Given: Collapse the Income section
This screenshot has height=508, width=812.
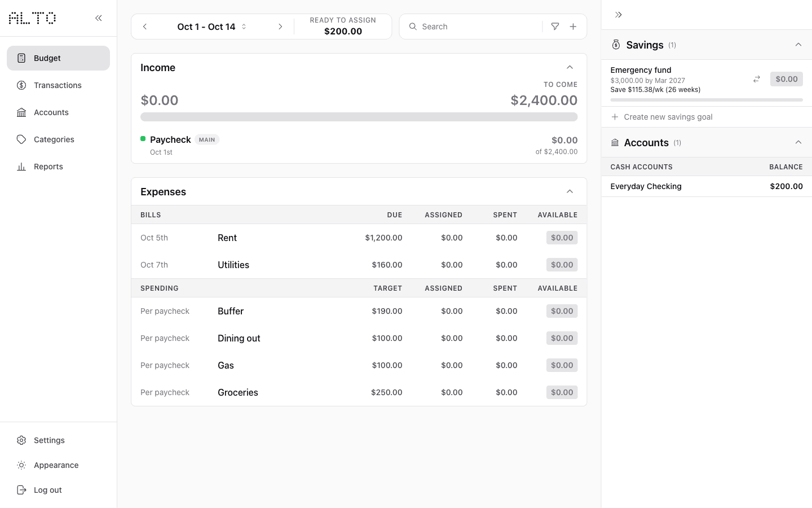Looking at the screenshot, I should pos(570,67).
